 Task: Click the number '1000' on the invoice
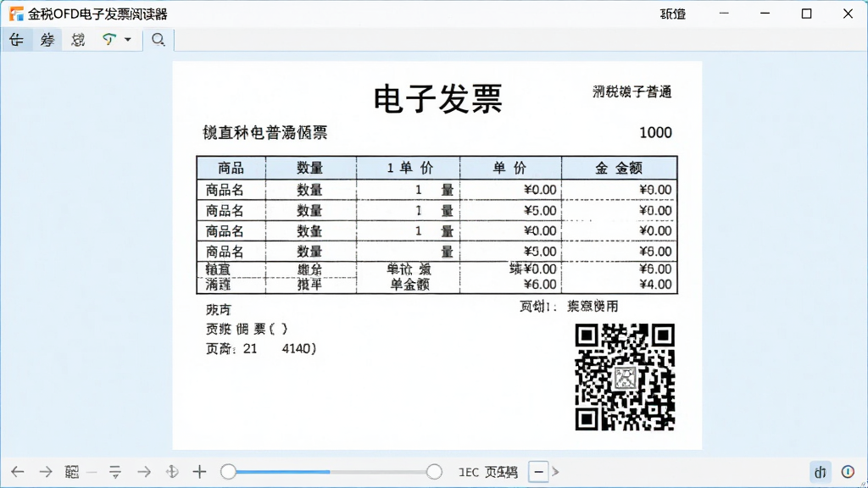655,133
